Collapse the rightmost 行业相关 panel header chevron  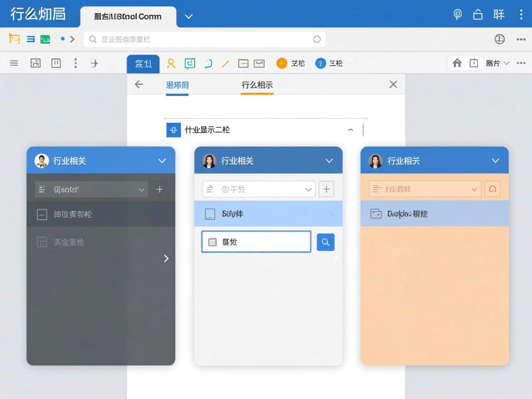click(x=496, y=161)
